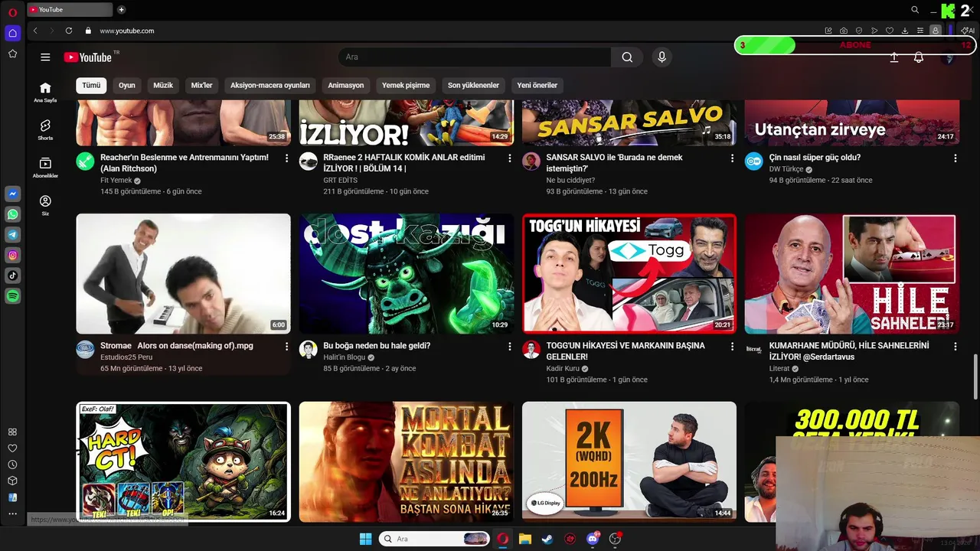Open the DW Türkçe channel link
The image size is (980, 551).
(x=786, y=169)
